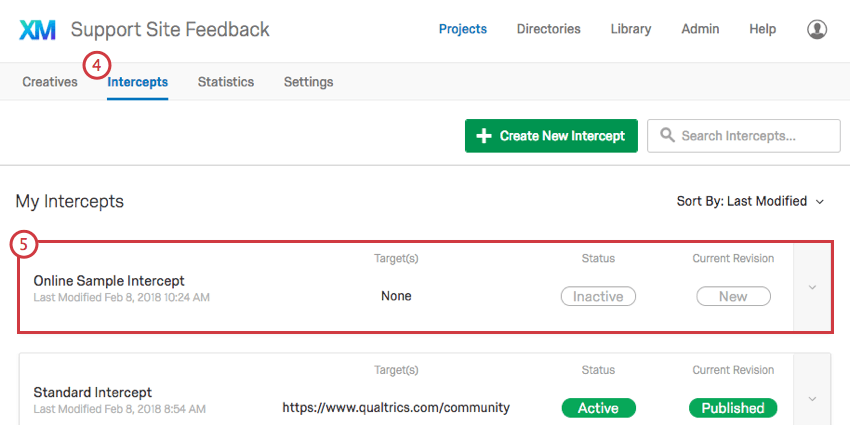
Task: Expand Online Sample Intercept row options chevron
Action: click(812, 288)
